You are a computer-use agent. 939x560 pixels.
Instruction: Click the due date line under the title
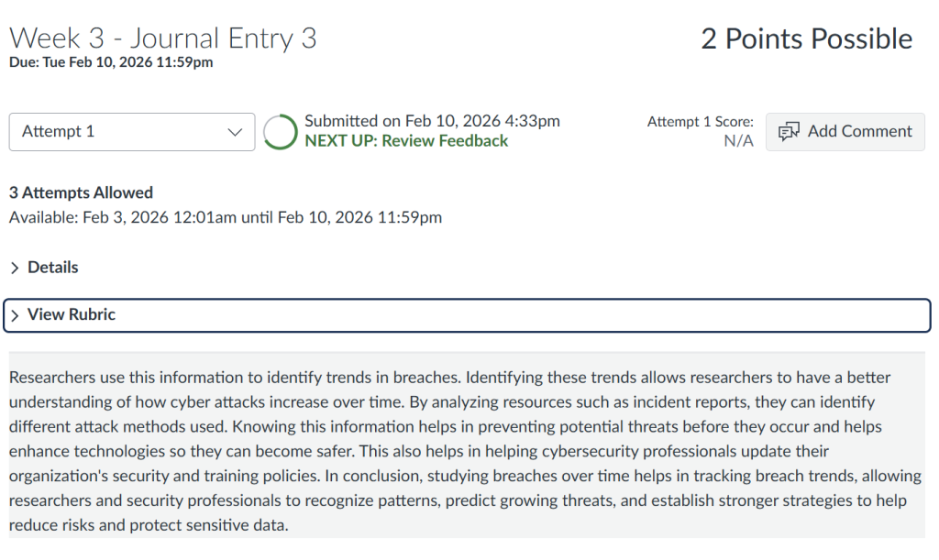[111, 62]
